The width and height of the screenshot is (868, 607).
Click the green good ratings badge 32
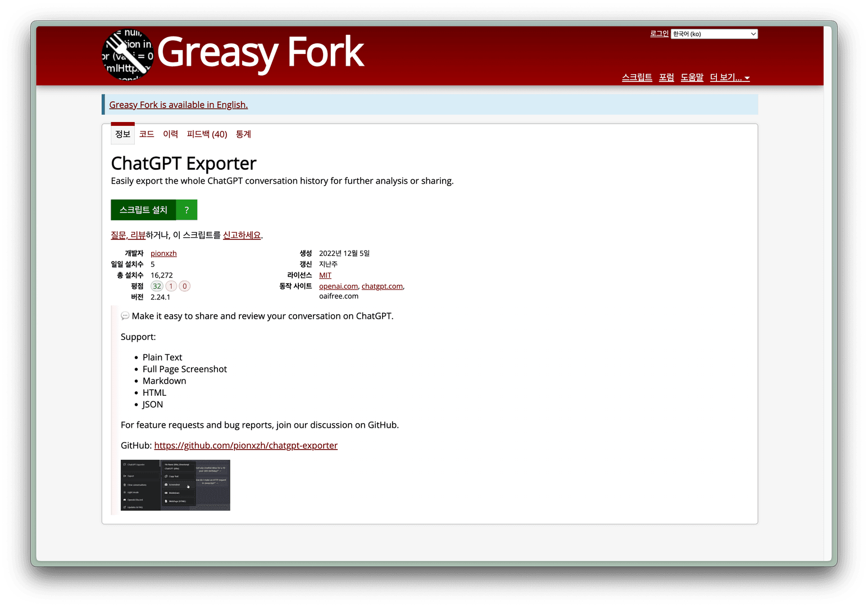coord(157,286)
